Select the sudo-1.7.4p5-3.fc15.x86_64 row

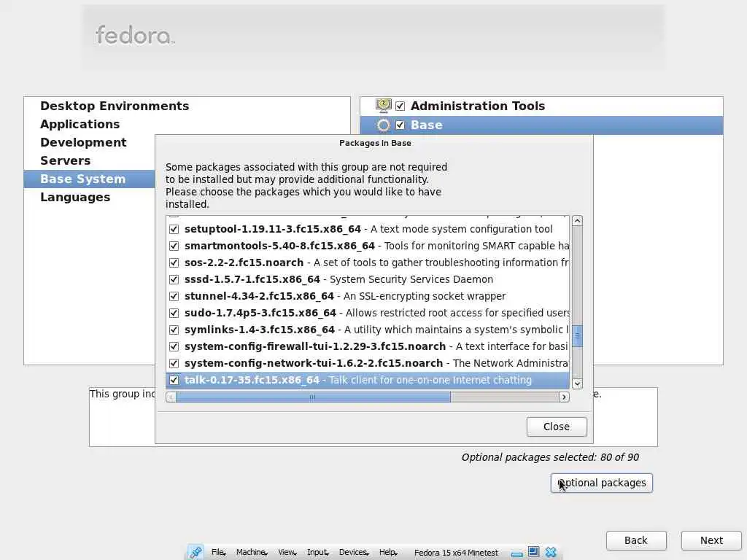[368, 313]
